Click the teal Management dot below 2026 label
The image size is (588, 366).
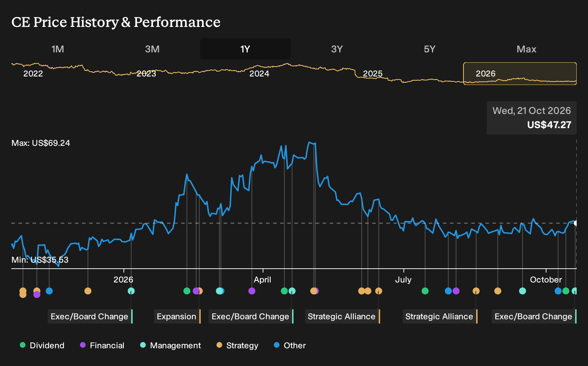(131, 291)
